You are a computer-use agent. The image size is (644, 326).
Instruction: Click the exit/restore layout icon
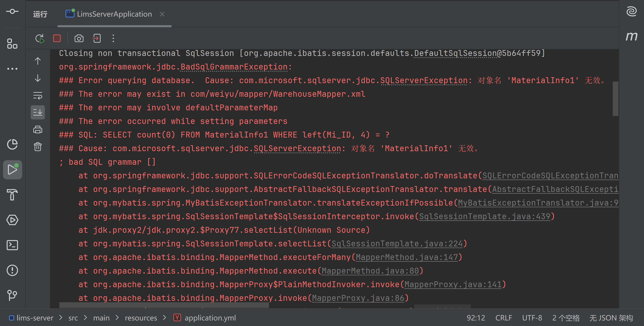coord(97,38)
